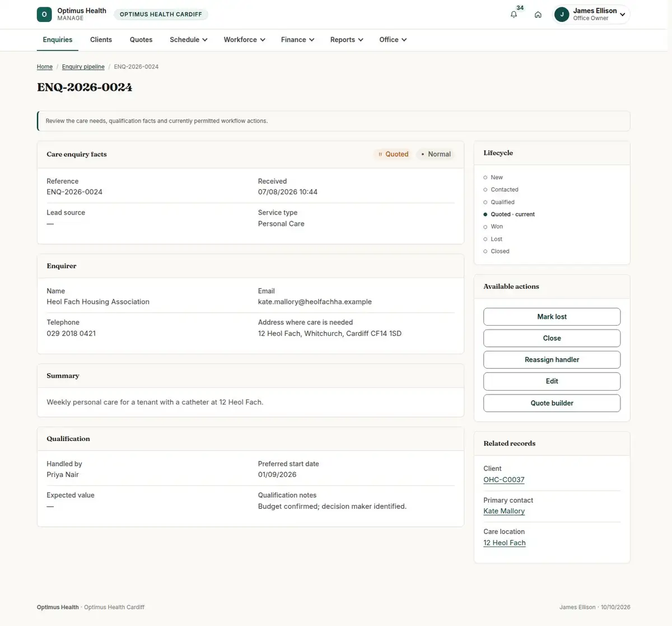Screen dimensions: 672x626
Task: Open primary contact Kate Mallory
Action: (504, 511)
